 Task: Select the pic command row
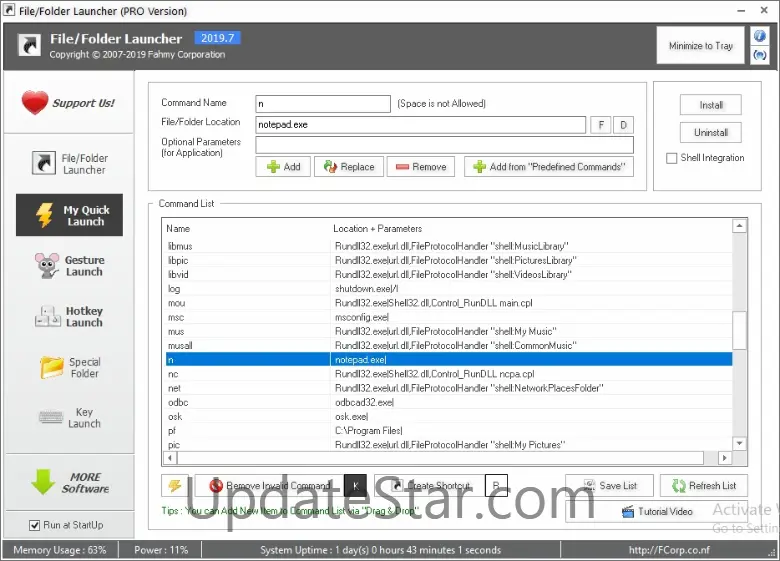pos(449,445)
